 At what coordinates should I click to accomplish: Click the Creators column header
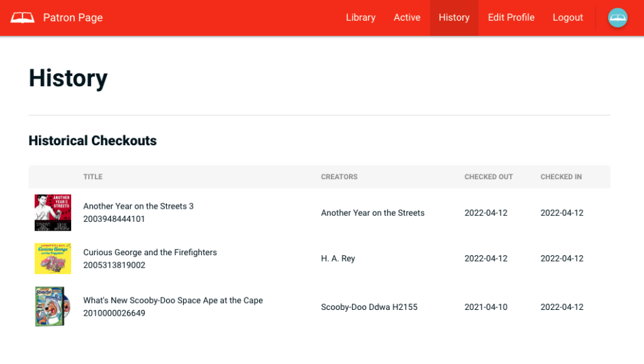pos(339,177)
